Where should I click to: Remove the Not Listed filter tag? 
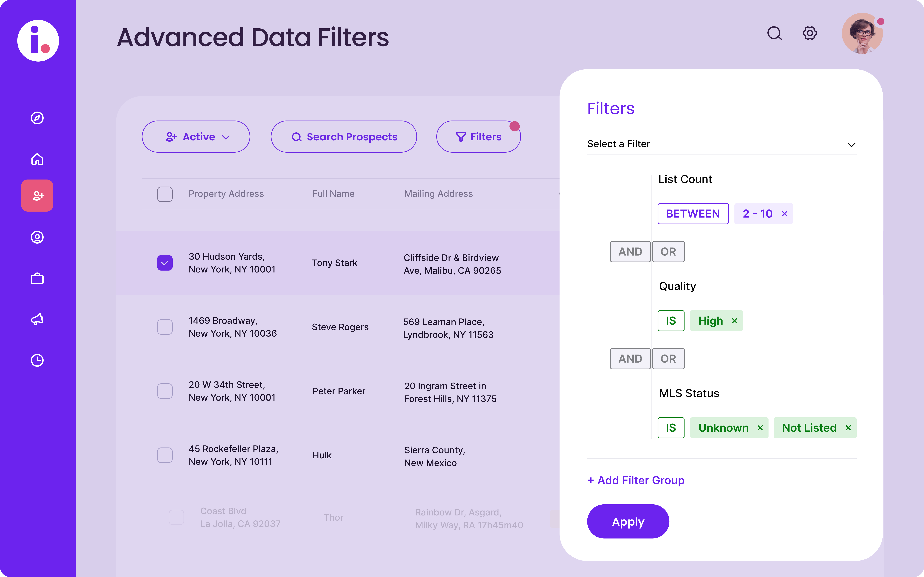click(848, 428)
